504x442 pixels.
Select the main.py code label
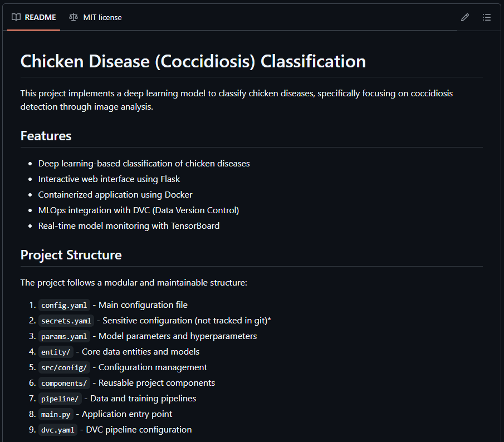[x=56, y=414]
